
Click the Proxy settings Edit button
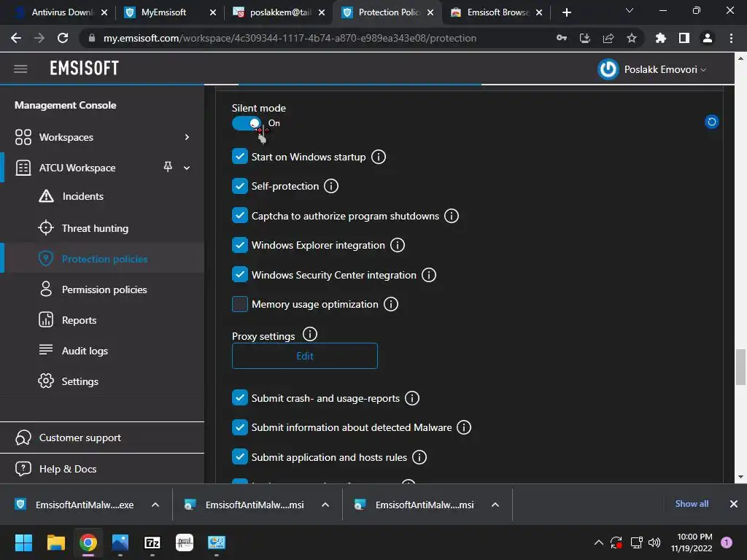[305, 356]
